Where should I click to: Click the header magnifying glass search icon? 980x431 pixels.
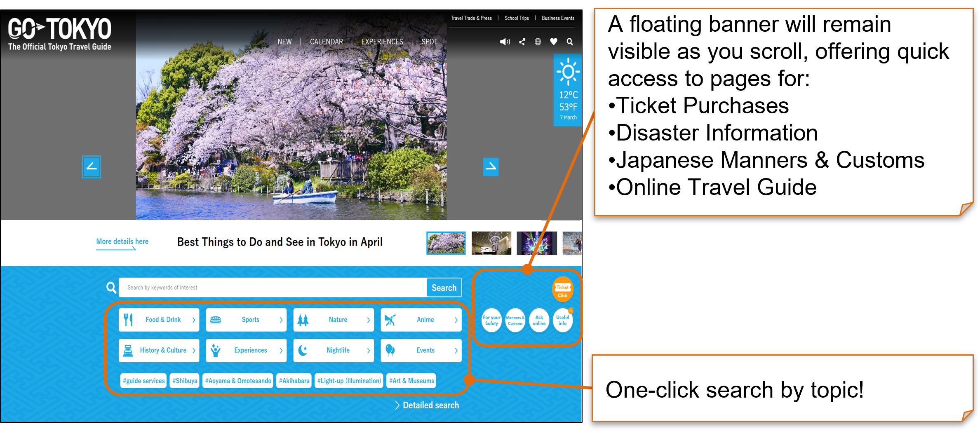pyautogui.click(x=570, y=42)
